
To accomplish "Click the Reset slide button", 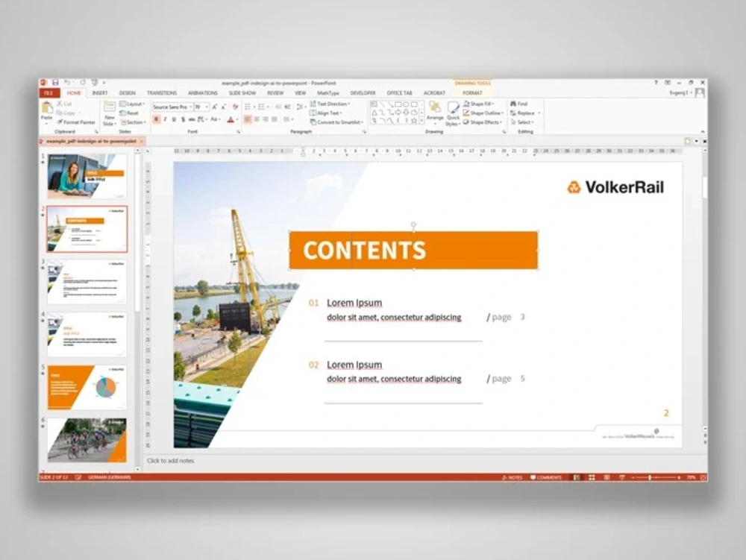I will [129, 113].
